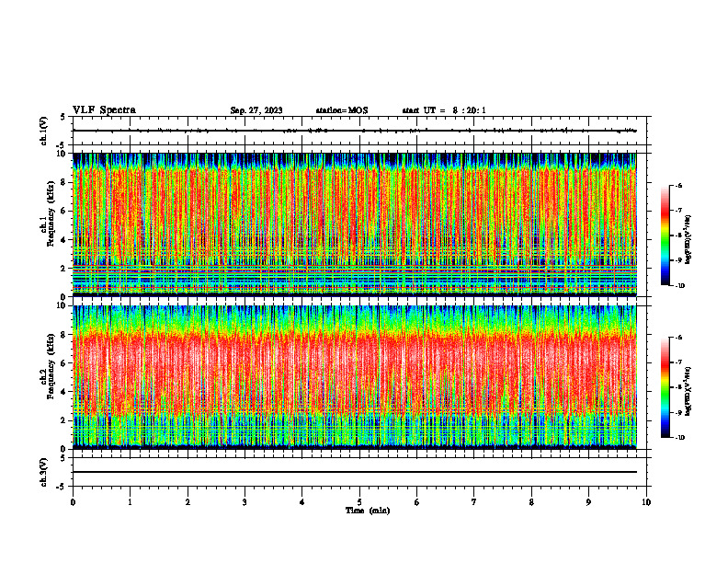Click time axis tick label "2"
Screen dimensions: 728x563
(x=188, y=502)
